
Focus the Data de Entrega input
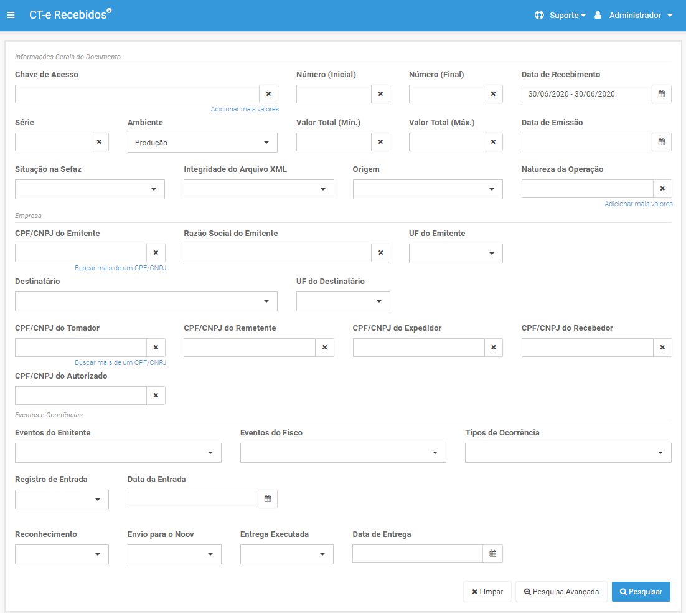click(417, 554)
